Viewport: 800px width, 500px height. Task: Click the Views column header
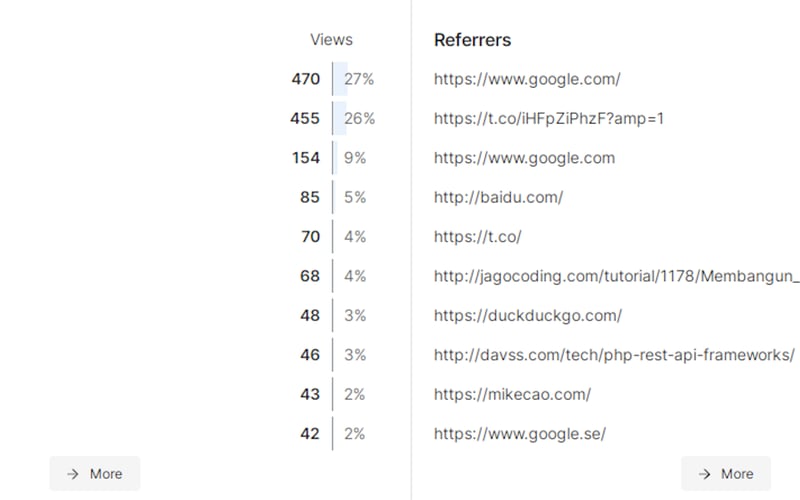point(331,40)
